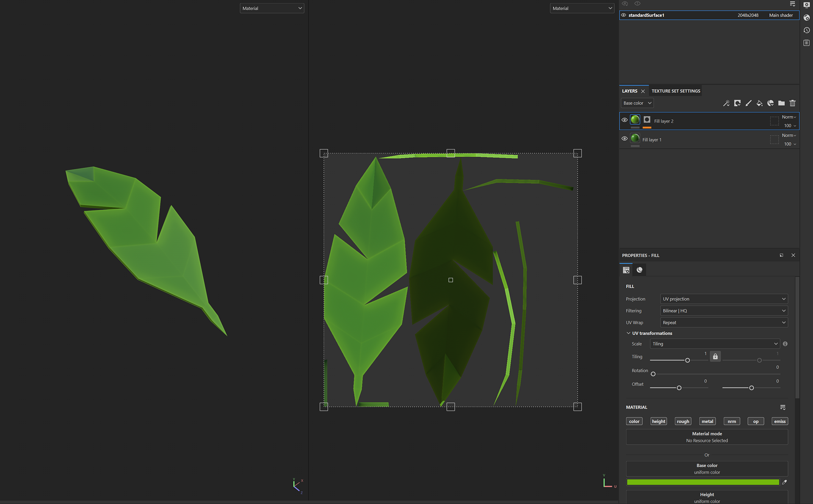
Task: Toggle the metal channel button
Action: 707,421
